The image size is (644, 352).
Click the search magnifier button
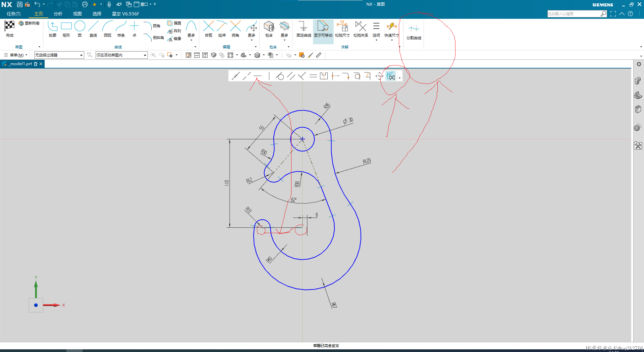coord(603,14)
